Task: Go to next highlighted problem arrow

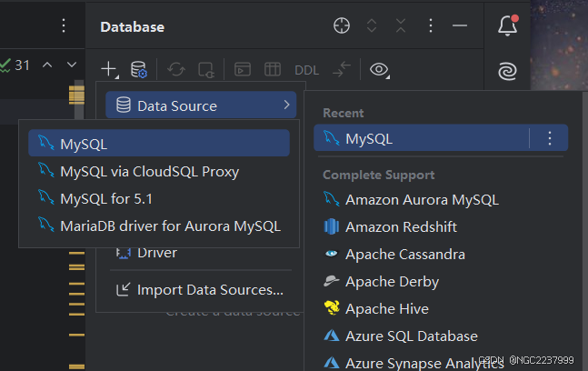Action: 72,65
